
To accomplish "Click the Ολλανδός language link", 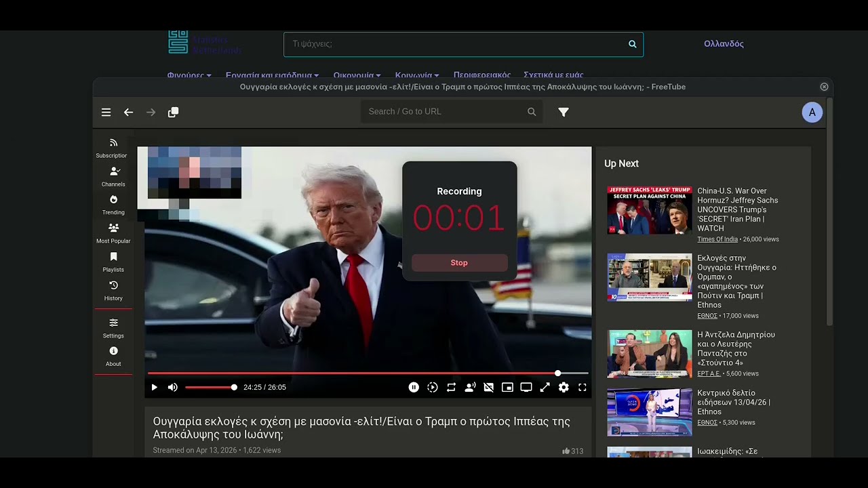I will point(724,44).
